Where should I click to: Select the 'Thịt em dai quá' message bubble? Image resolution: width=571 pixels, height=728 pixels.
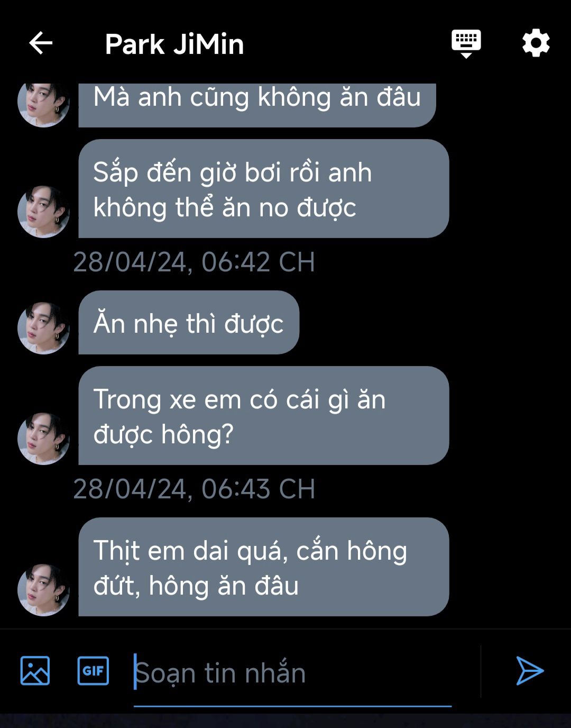pos(263,567)
